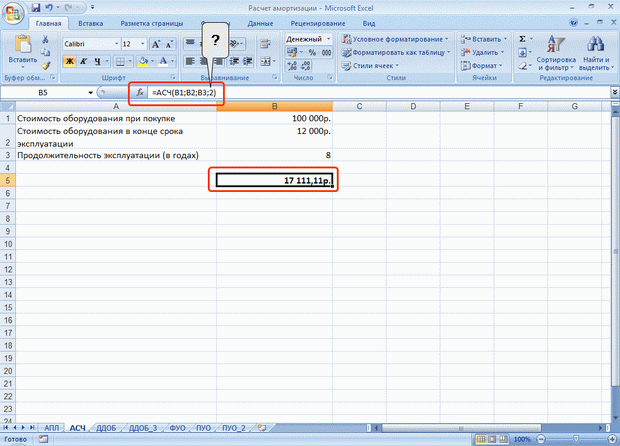This screenshot has height=446, width=620.
Task: Zoom out with the minus button
Action: tap(541, 439)
